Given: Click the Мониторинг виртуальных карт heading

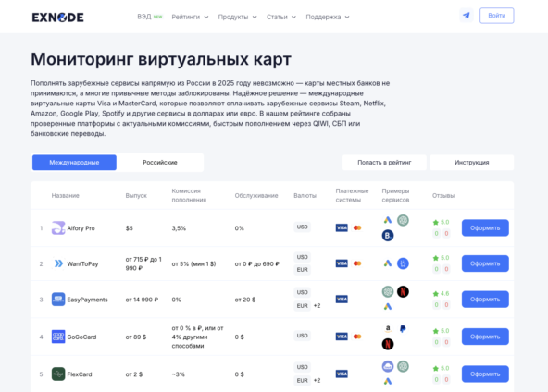Looking at the screenshot, I should click(x=161, y=59).
